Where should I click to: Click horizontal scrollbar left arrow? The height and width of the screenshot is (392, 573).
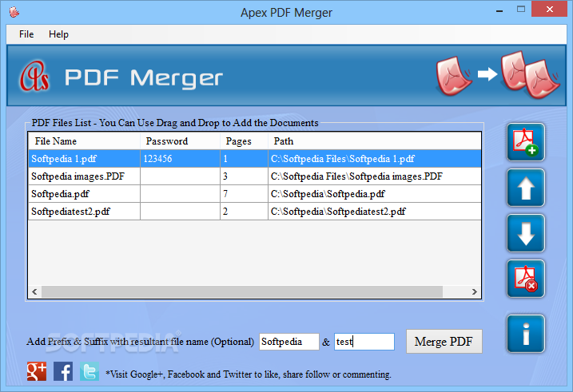point(34,291)
